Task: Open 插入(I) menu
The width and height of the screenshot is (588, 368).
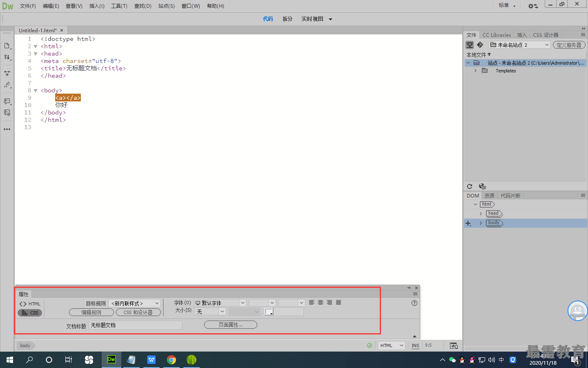Action: coord(97,6)
